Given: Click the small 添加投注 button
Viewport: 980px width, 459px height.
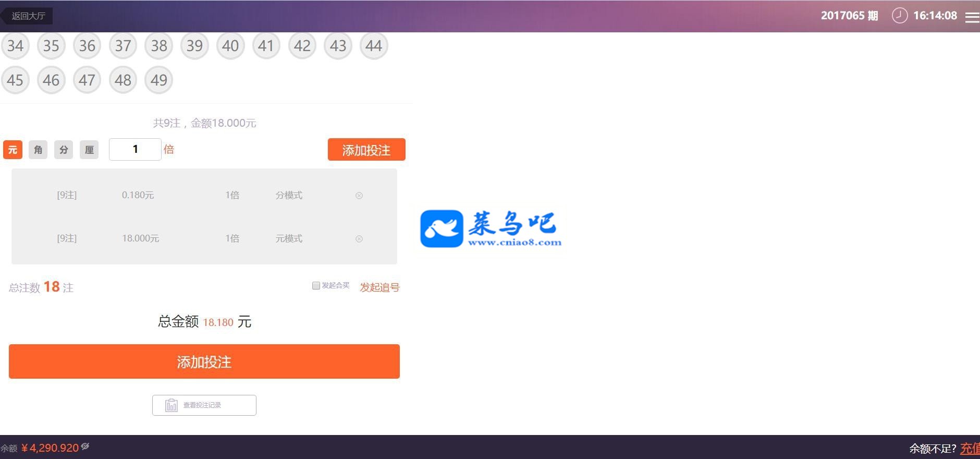Looking at the screenshot, I should [x=366, y=150].
